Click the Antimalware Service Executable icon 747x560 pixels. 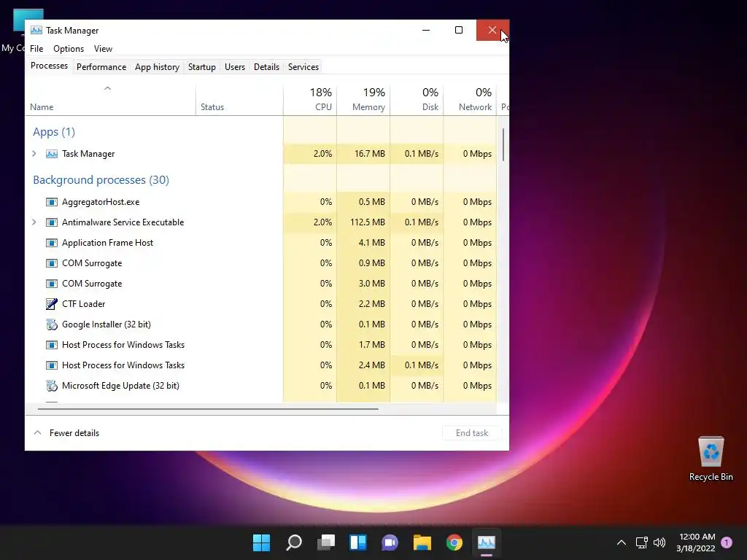52,222
